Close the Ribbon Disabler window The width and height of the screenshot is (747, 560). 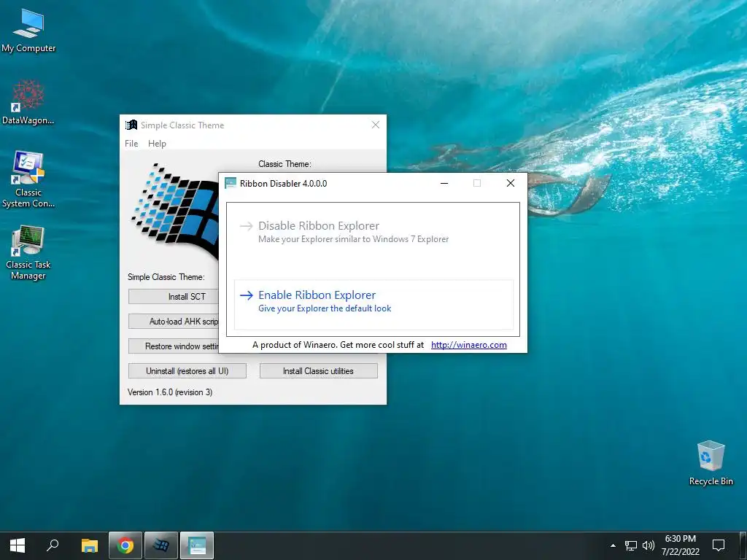pos(510,183)
